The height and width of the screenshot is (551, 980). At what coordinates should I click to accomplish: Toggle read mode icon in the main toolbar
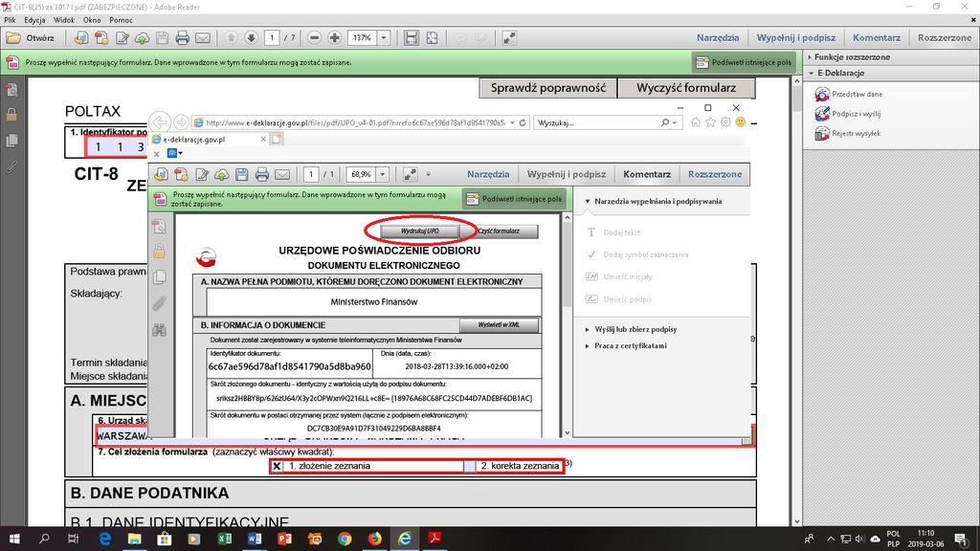click(509, 38)
